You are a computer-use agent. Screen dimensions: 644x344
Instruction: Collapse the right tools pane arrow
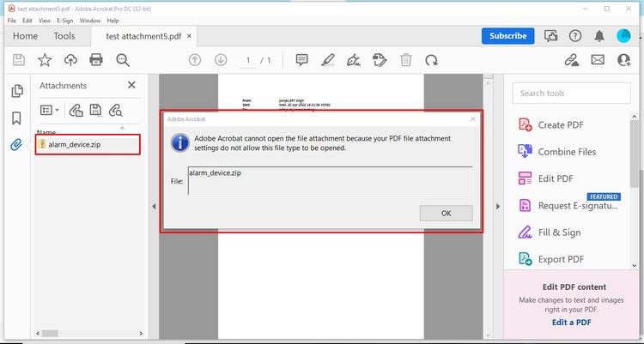tap(498, 206)
